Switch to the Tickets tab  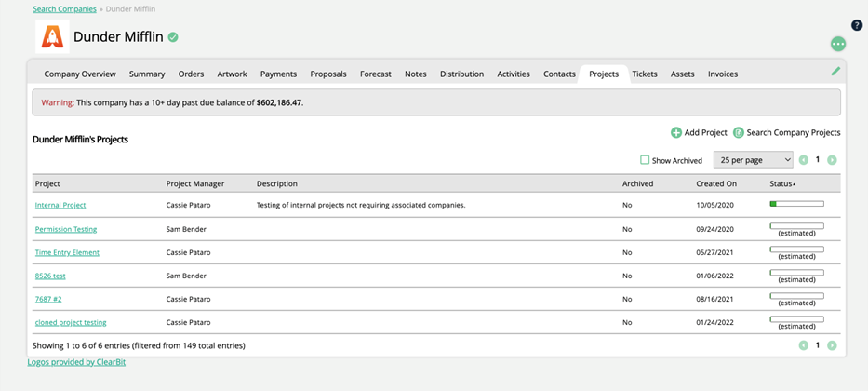coord(645,74)
